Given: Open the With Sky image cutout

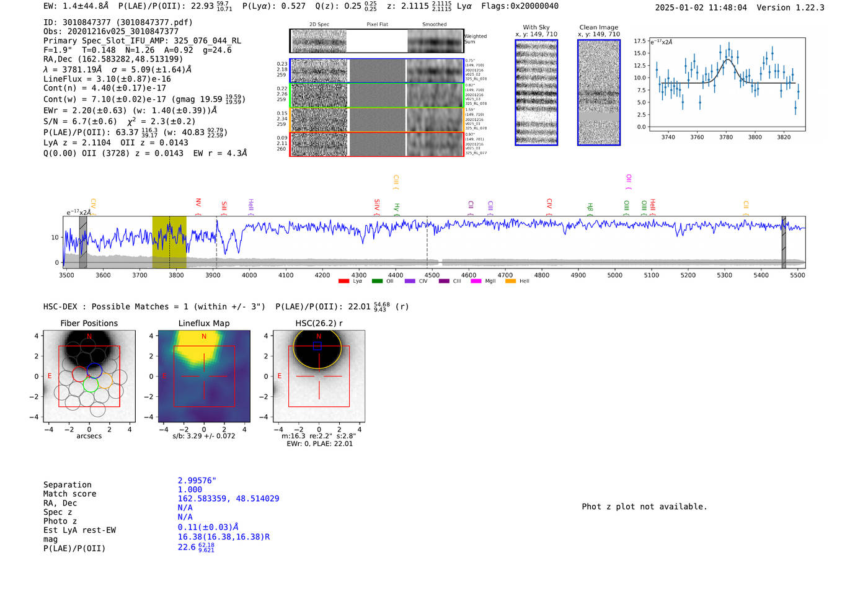Looking at the screenshot, I should (536, 92).
